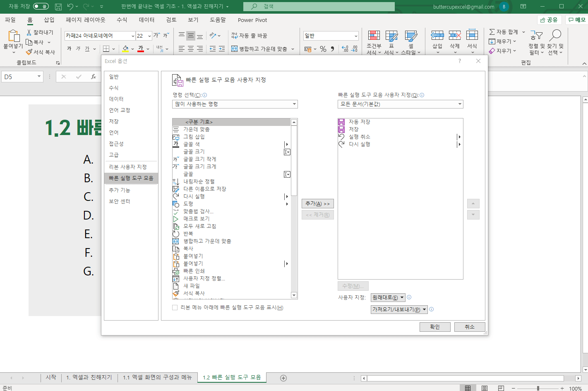Click the comma style icon
Screen dimensions: 588x391
(x=332, y=49)
